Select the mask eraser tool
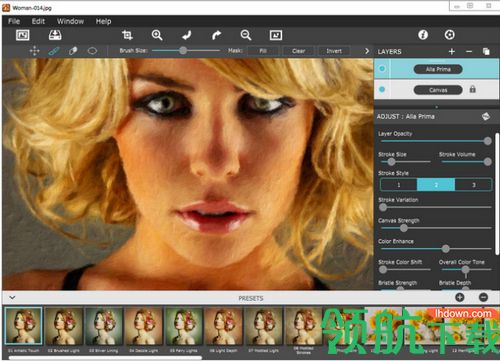Image resolution: width=500 pixels, height=361 pixels. point(73,51)
